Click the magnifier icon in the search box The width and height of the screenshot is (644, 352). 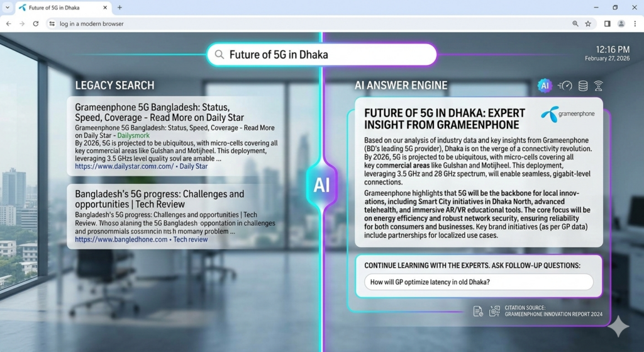[x=219, y=54]
